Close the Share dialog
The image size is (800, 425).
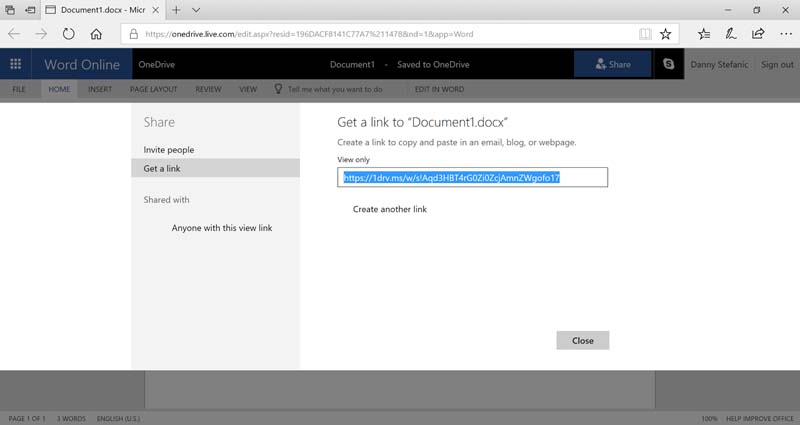pyautogui.click(x=583, y=341)
